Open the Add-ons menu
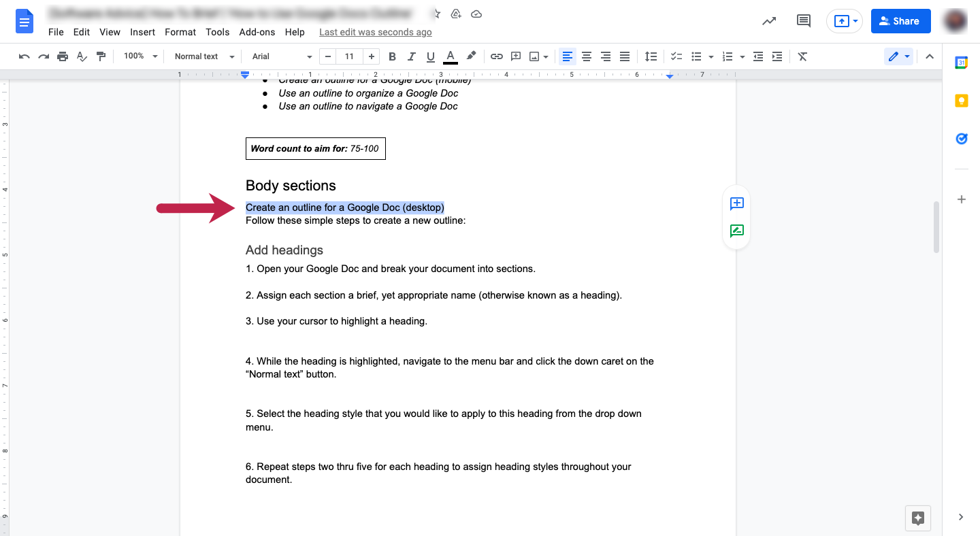The height and width of the screenshot is (536, 980). [257, 32]
